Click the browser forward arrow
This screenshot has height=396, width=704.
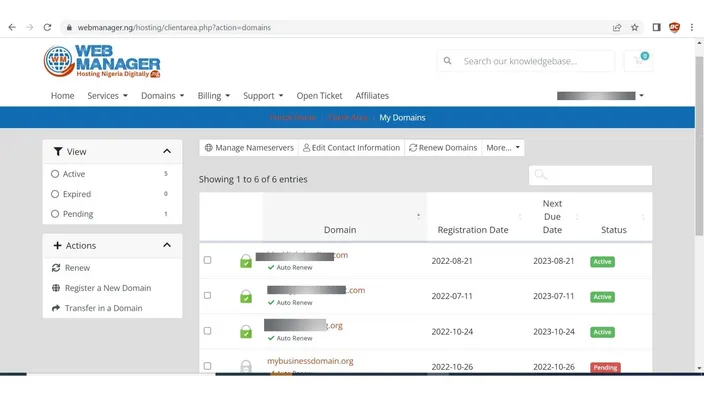tap(30, 27)
